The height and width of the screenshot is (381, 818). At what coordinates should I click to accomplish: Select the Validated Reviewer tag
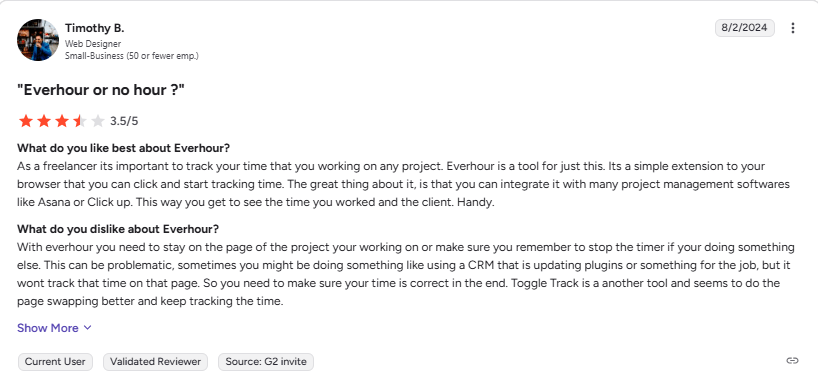[155, 362]
